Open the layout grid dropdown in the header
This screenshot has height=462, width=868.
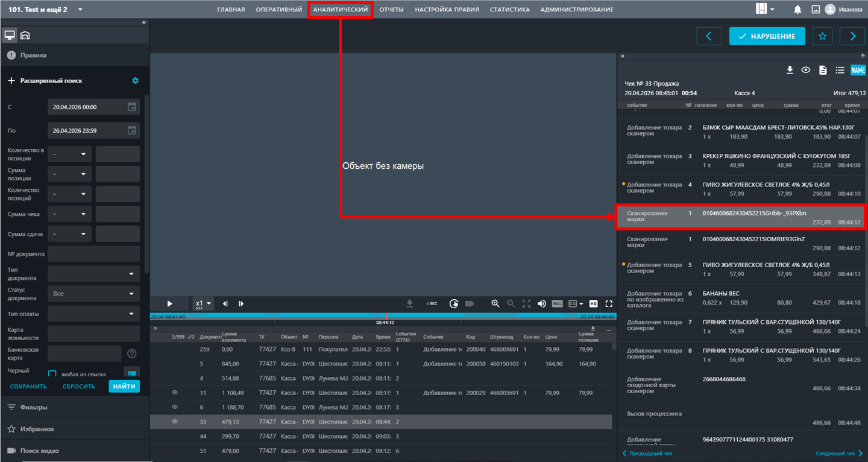coord(766,9)
